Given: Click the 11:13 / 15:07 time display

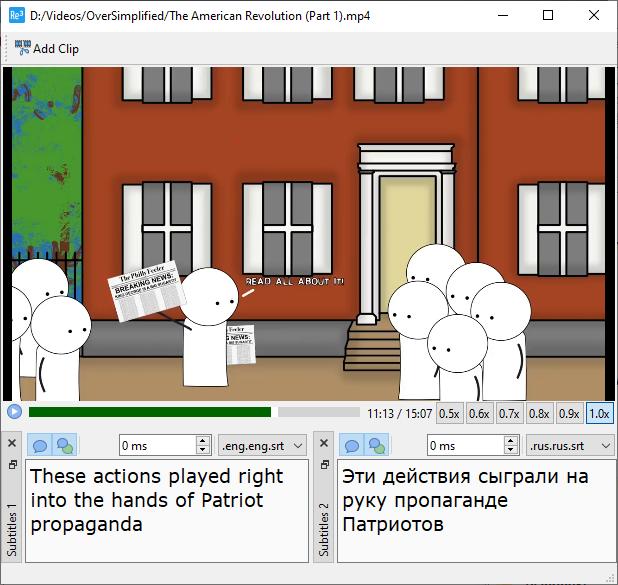Looking at the screenshot, I should point(400,414).
